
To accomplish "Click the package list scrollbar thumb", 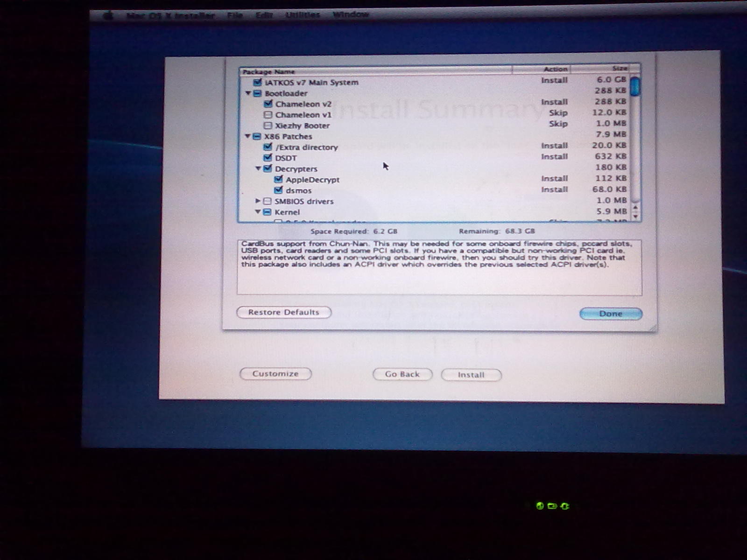I will [635, 86].
